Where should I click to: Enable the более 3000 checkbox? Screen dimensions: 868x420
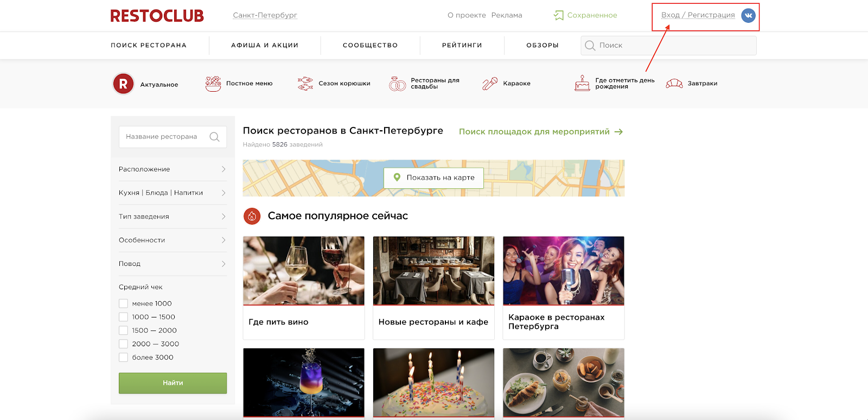(124, 357)
